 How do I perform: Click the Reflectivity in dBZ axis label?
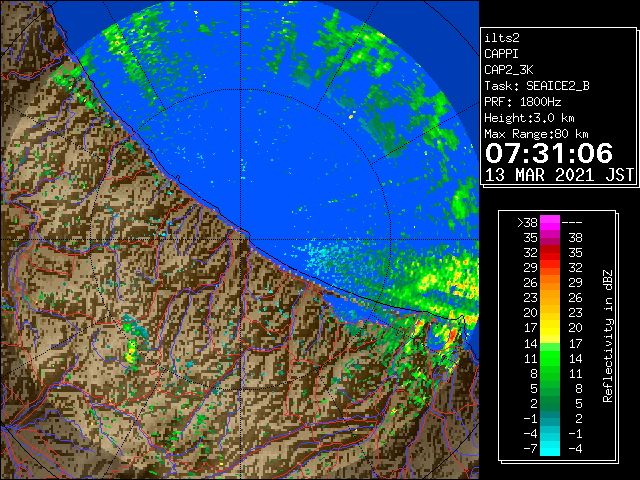coord(608,336)
